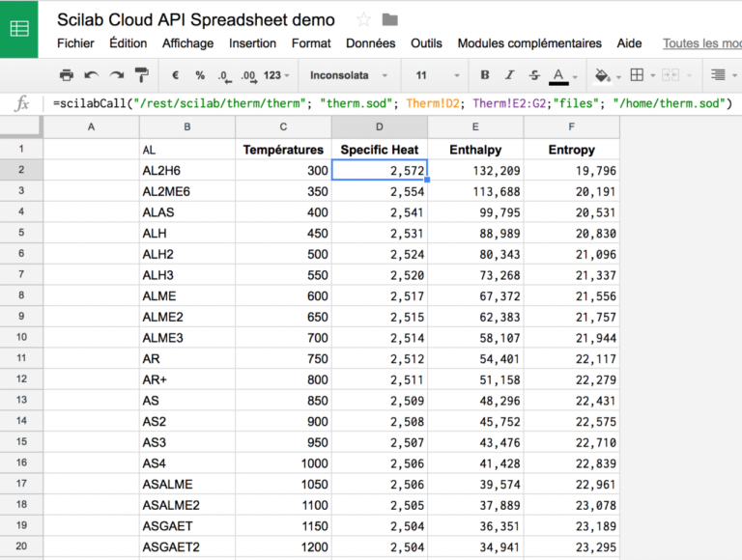Open the Données menu
The image size is (742, 560).
pos(370,43)
